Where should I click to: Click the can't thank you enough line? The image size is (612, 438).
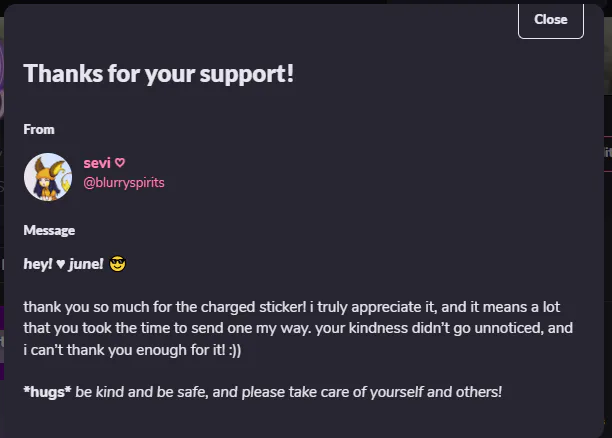(132, 350)
